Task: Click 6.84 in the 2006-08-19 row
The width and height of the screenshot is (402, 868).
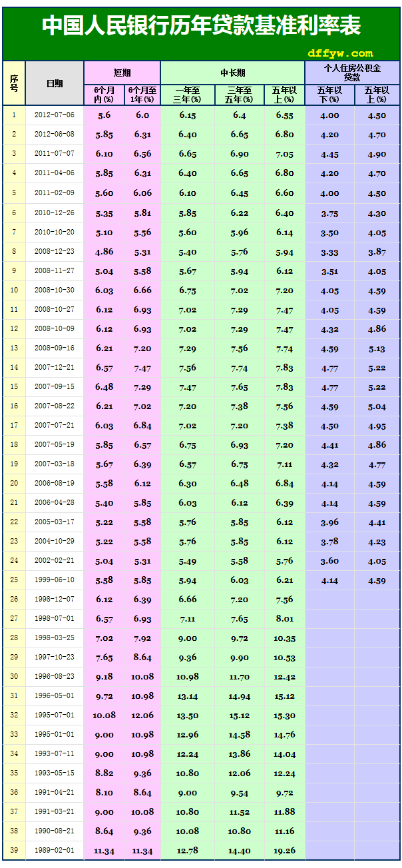Action: (x=284, y=484)
